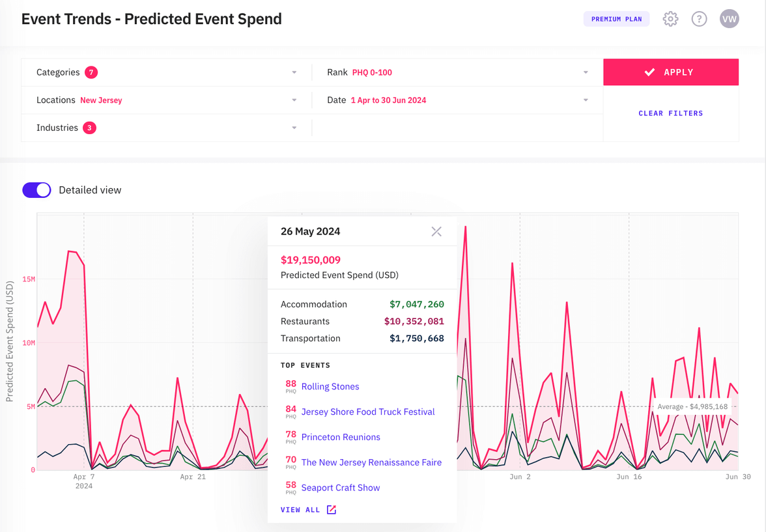The image size is (766, 532).
Task: Click CLEAR FILTERS
Action: point(671,113)
